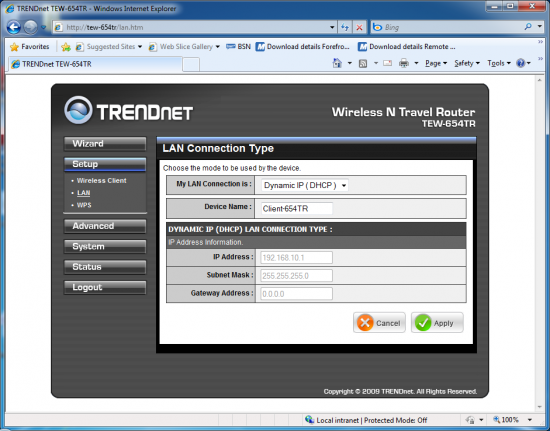
Task: Click the RSS Feeds icon
Action: (x=363, y=63)
